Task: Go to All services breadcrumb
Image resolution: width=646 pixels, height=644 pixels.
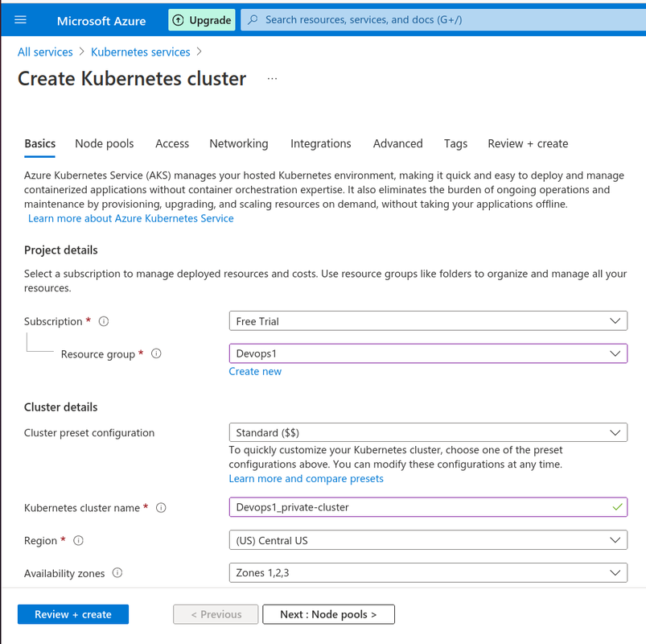Action: tap(45, 52)
